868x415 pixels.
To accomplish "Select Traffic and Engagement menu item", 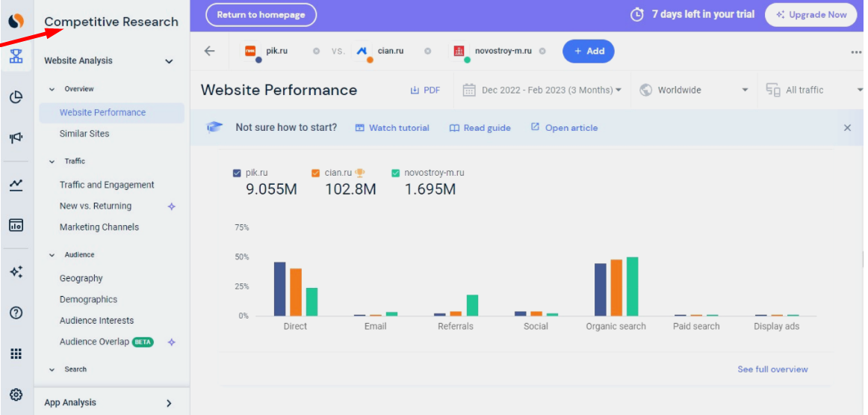I will (x=107, y=185).
